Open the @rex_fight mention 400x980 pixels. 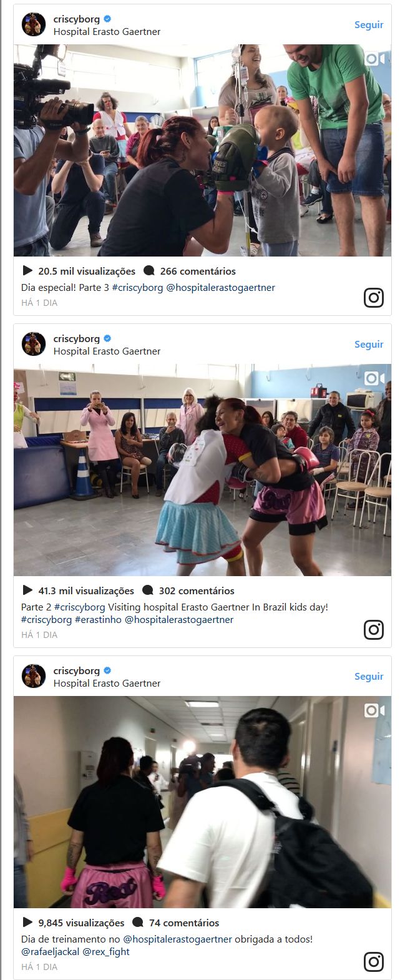tap(106, 952)
